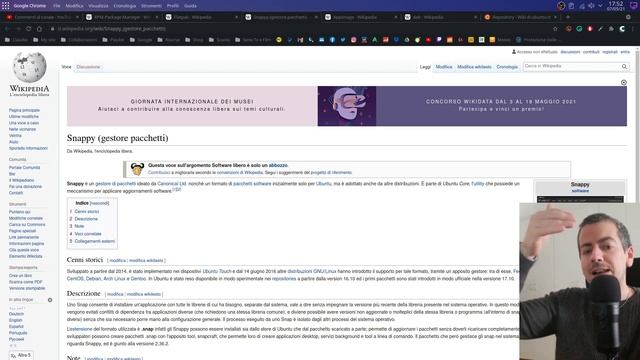Follow the Canonical Ltd link
This screenshot has height=360, width=640.
[x=171, y=184]
